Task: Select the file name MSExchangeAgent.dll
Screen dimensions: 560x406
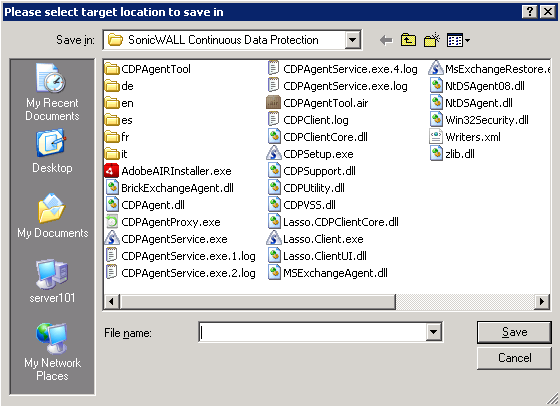Action: pos(335,273)
